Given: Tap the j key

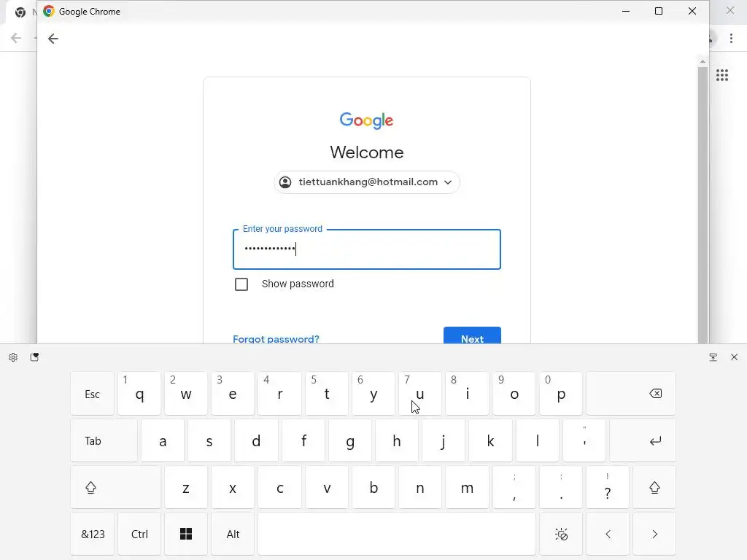Looking at the screenshot, I should coord(444,440).
